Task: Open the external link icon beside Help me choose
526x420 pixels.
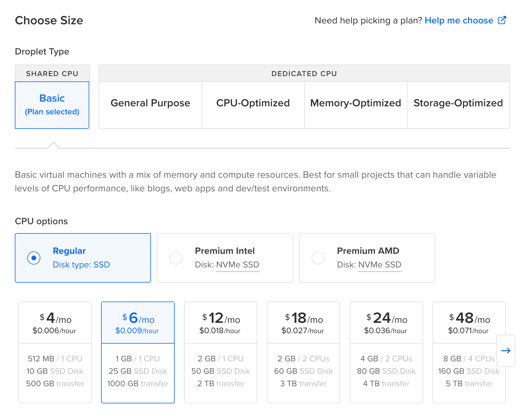Action: 502,20
